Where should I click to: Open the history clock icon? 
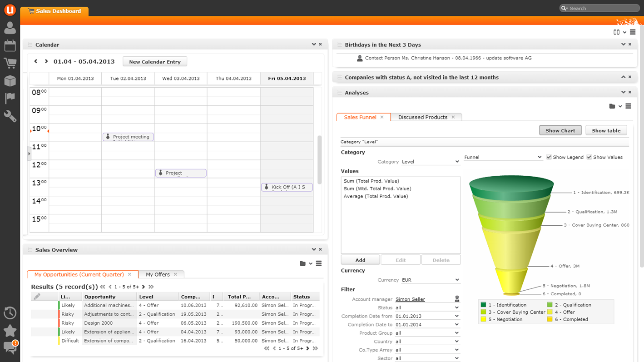(10, 313)
